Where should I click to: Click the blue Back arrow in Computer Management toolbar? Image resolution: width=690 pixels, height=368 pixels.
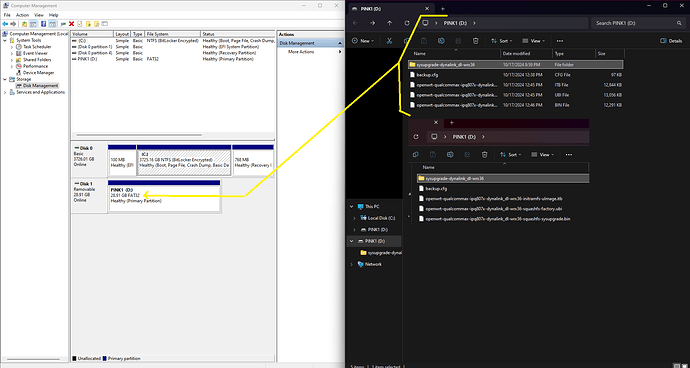(5, 24)
